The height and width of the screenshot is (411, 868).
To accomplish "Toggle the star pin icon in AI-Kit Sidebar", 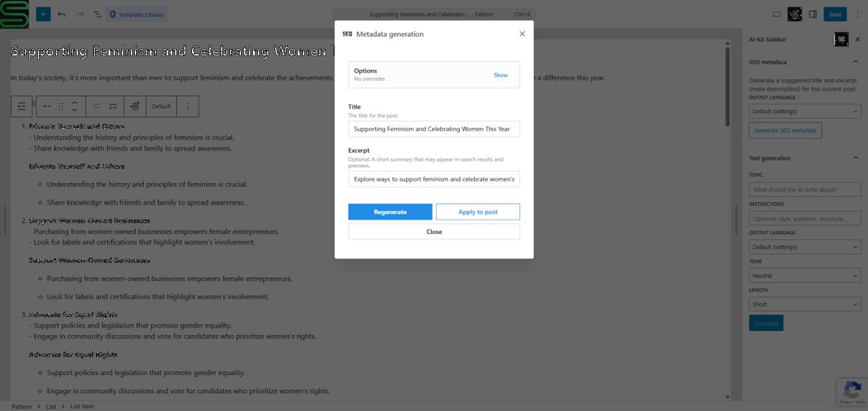I will (x=841, y=39).
